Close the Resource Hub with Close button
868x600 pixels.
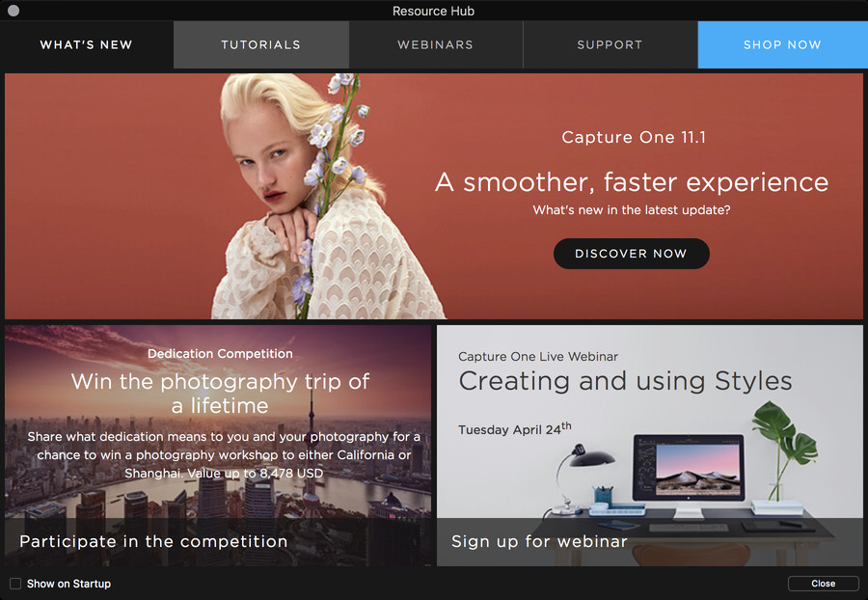[x=824, y=584]
